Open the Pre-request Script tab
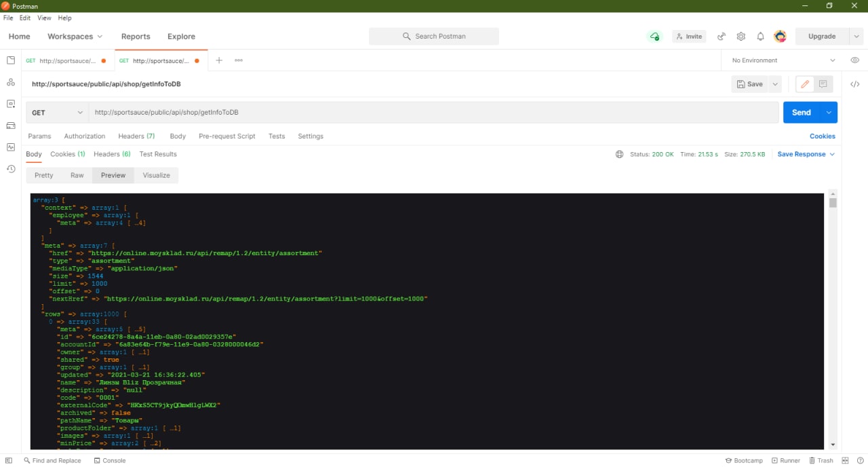This screenshot has height=467, width=868. [x=227, y=136]
